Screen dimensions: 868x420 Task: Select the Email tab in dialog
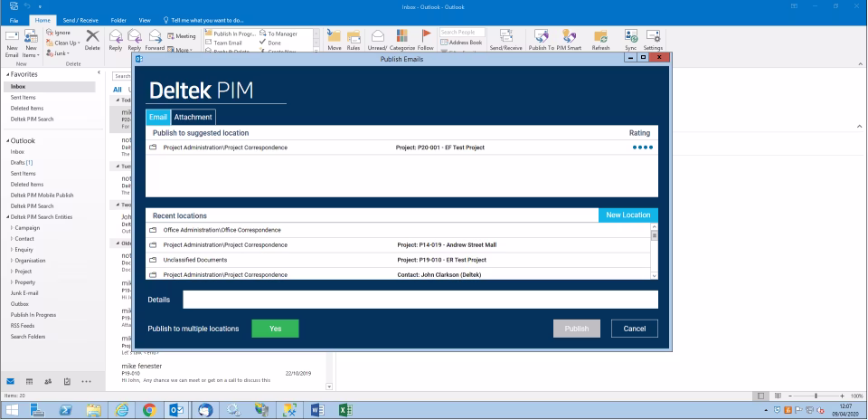[158, 117]
